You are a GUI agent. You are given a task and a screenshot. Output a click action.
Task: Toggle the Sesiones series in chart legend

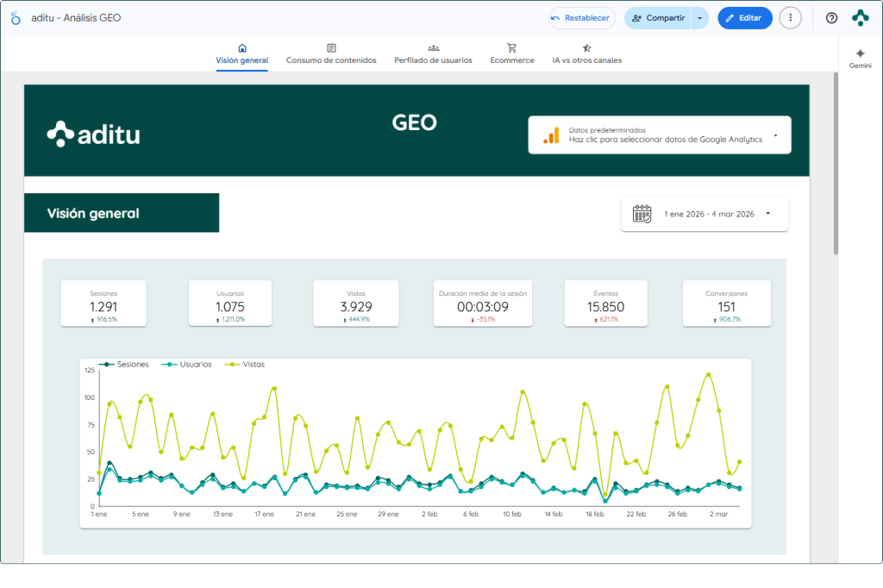(126, 365)
